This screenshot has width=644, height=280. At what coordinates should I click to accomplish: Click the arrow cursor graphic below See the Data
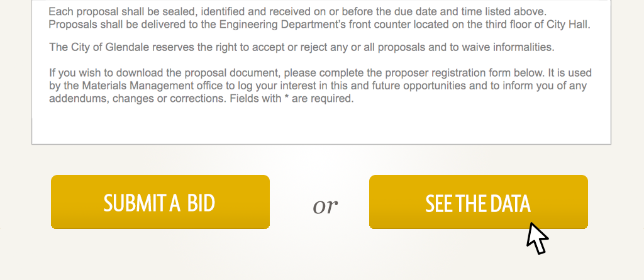click(x=536, y=238)
